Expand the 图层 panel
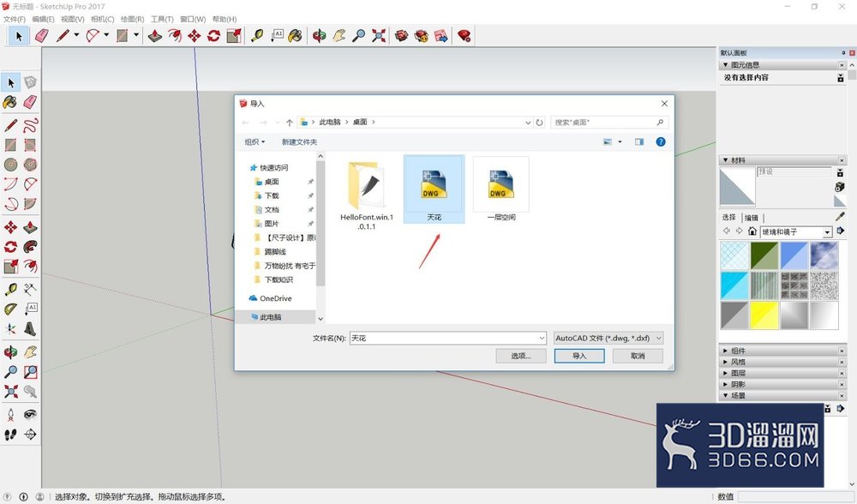Image resolution: width=857 pixels, height=504 pixels. 725,373
